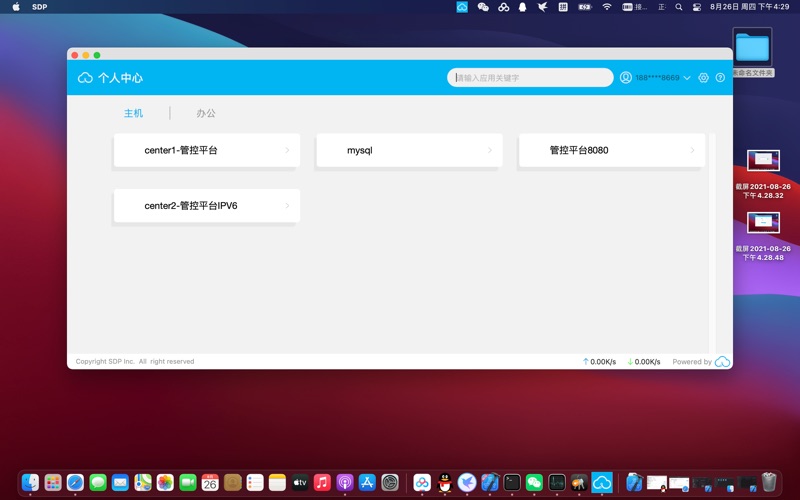Screen dimensions: 800x500
Task: Click the Wi-Fi icon in menu bar
Action: click(x=607, y=7)
